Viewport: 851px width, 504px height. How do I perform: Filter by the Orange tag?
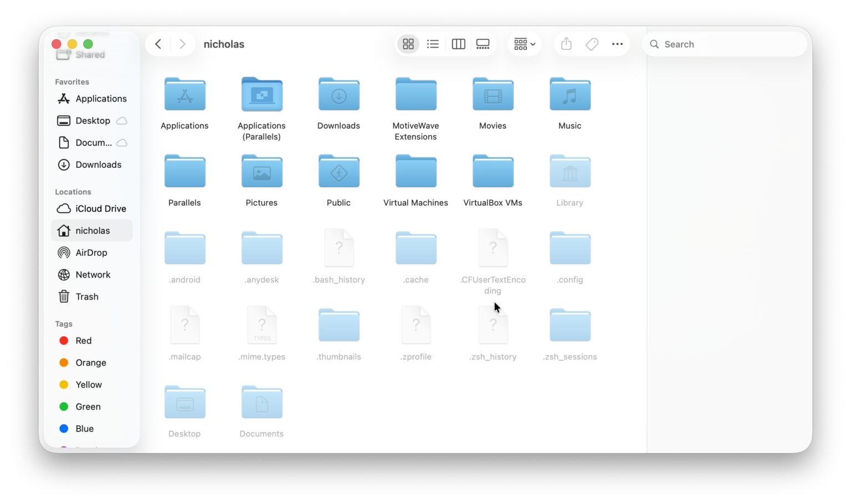click(x=92, y=363)
